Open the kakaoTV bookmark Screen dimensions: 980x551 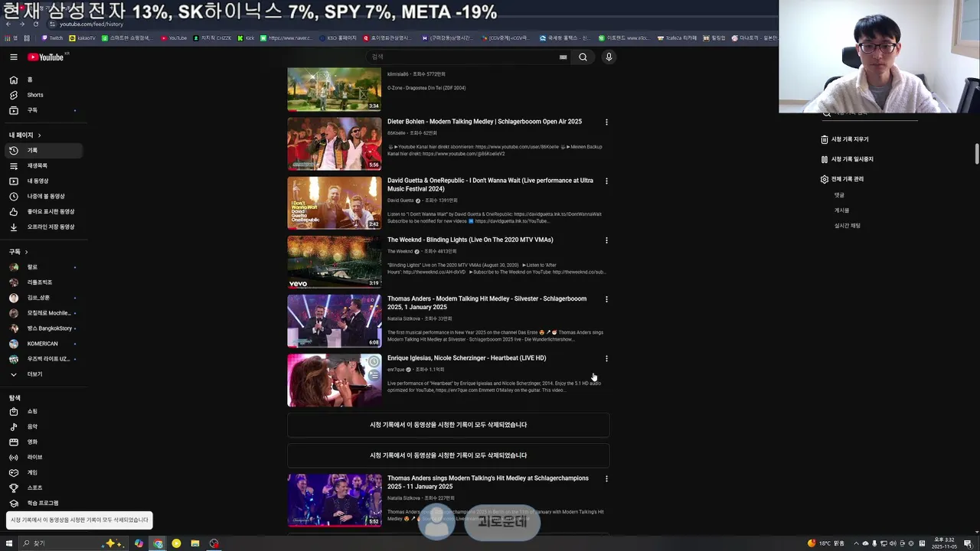pos(83,37)
